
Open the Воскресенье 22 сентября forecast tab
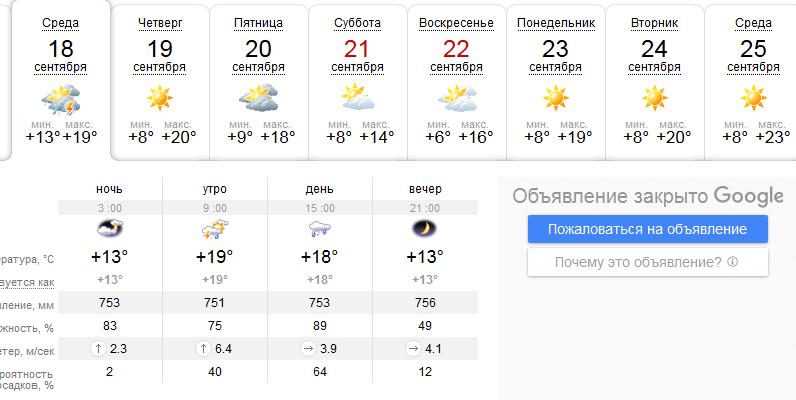coord(456,82)
